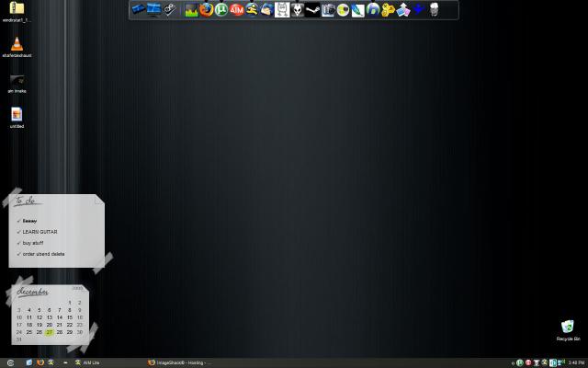Launch uTorrent from the top dock
Viewport: 588px width, 368px height.
pos(221,9)
